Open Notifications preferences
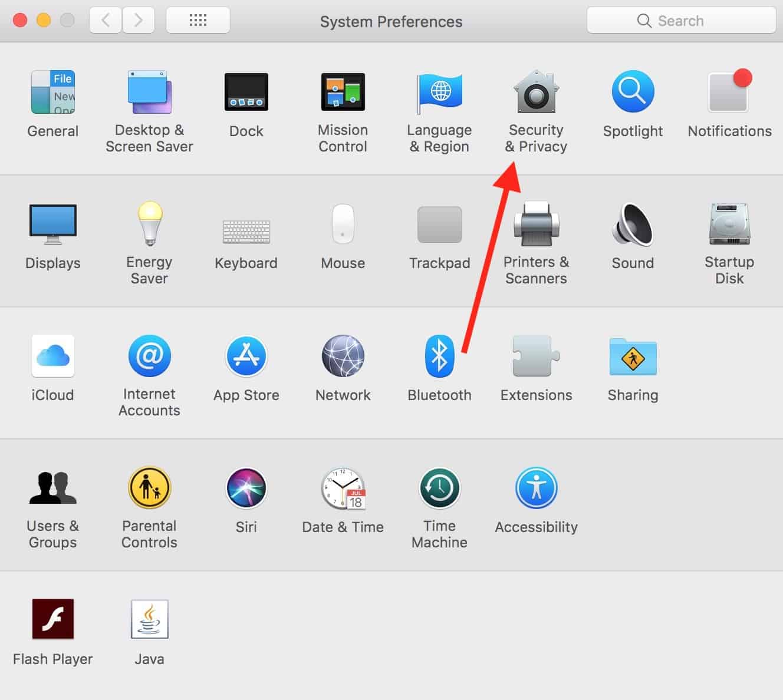The width and height of the screenshot is (783, 700). (729, 93)
